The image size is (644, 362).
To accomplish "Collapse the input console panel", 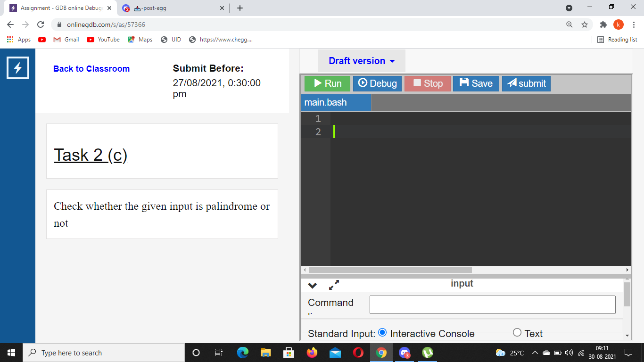I will tap(312, 285).
